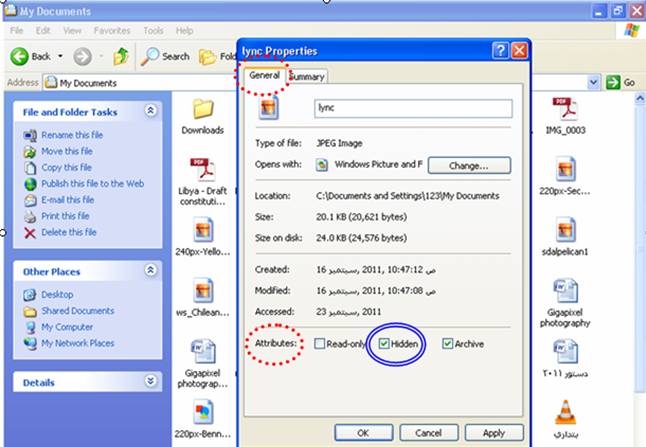Collapse the Other Places panel
The image size is (646, 447).
point(150,270)
